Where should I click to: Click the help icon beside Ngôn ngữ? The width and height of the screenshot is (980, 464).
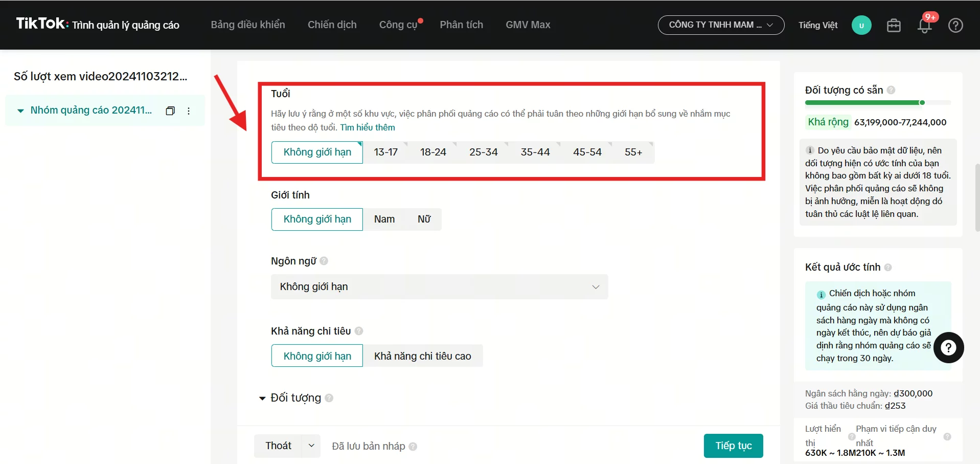324,261
